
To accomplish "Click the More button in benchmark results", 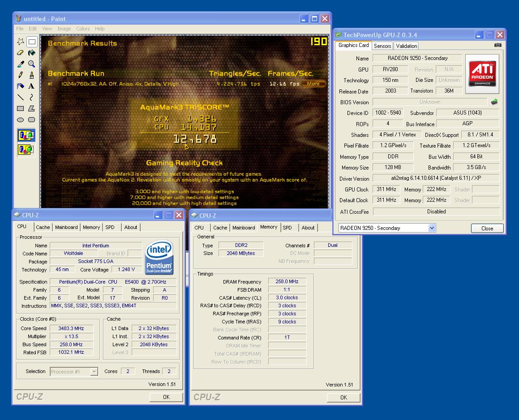I will 313,84.
